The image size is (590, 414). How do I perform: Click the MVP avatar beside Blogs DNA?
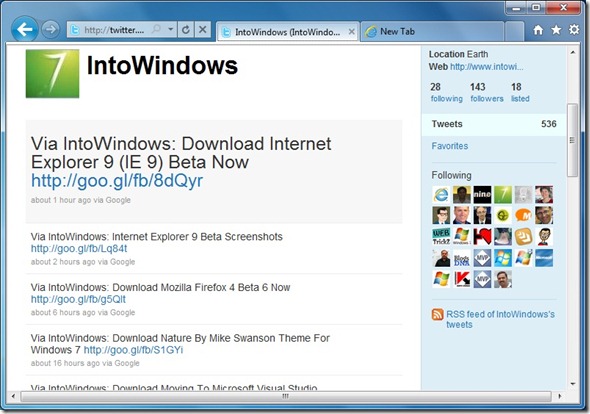[482, 258]
